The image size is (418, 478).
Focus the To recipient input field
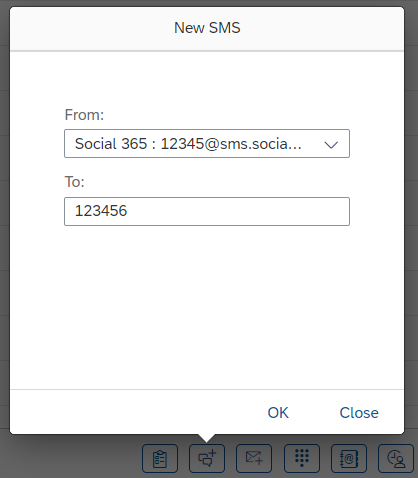[x=207, y=211]
